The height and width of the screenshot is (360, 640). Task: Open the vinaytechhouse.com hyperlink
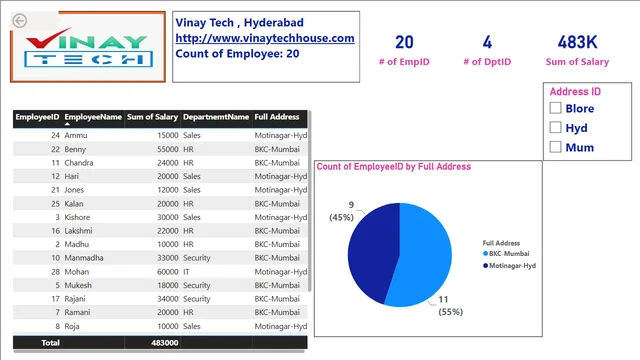[265, 38]
